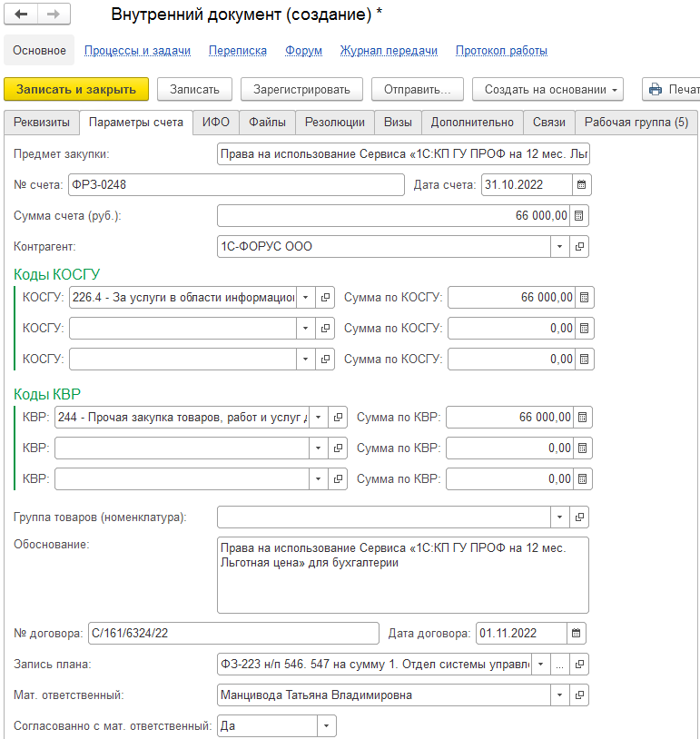Expand the Контрагент dropdown list
The image size is (700, 739).
click(559, 247)
